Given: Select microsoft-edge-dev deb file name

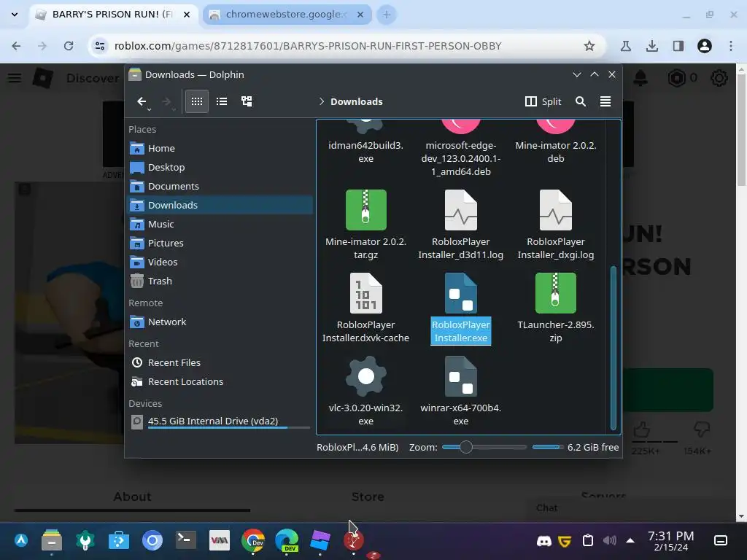Looking at the screenshot, I should (x=461, y=158).
